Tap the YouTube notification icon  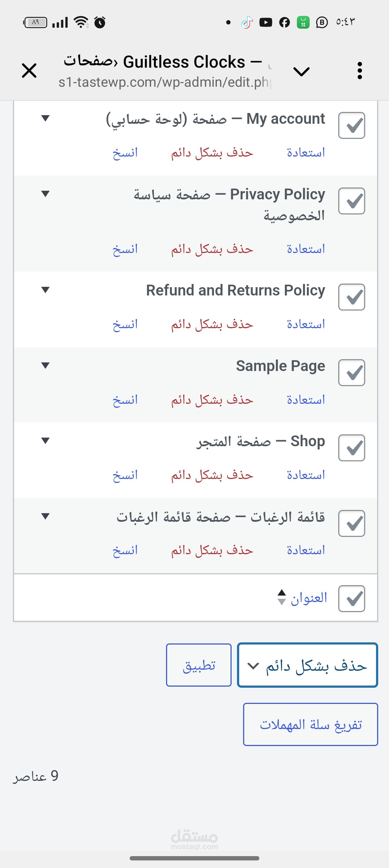click(x=266, y=23)
